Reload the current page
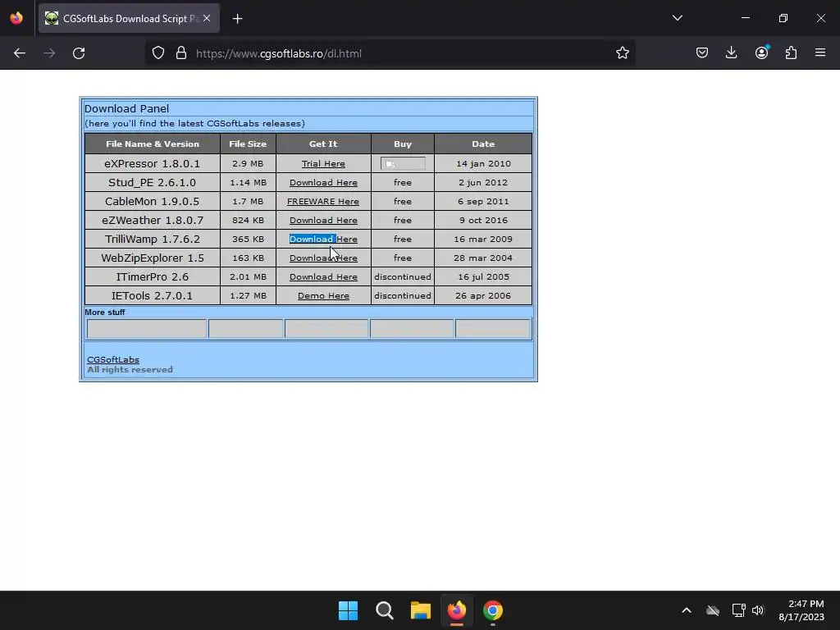This screenshot has width=840, height=630. click(x=79, y=53)
